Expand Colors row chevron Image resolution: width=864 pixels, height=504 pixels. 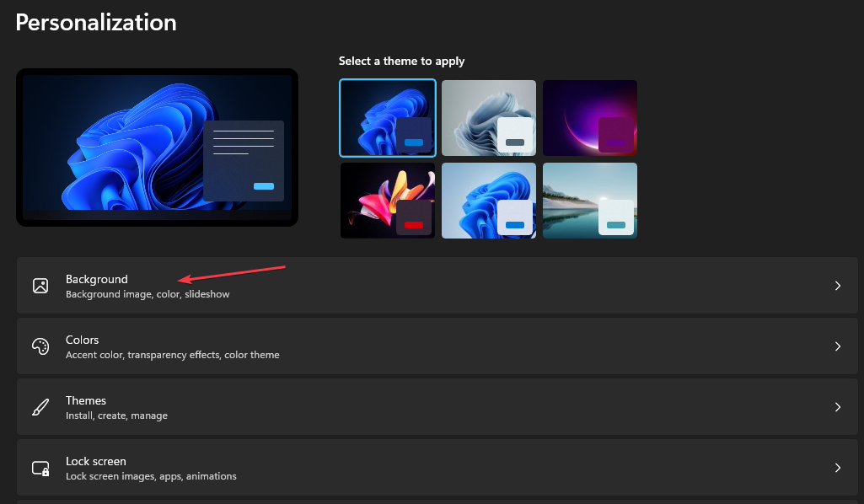[838, 346]
